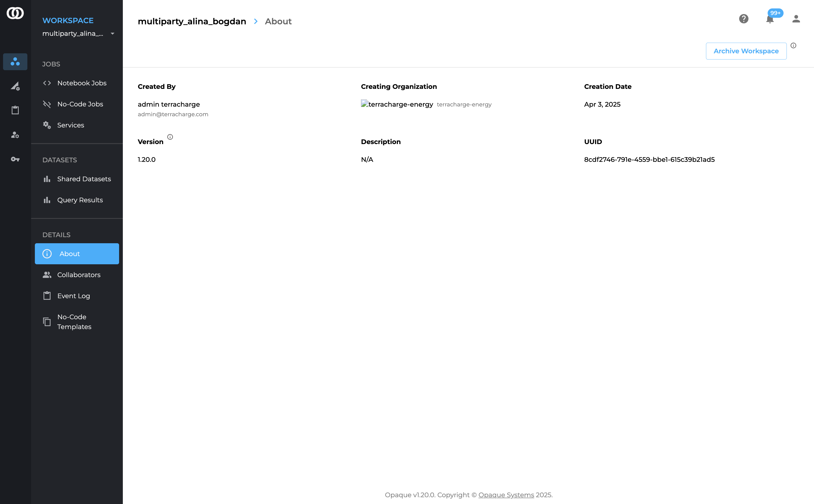Open No-Code Jobs
This screenshot has width=814, height=504.
point(77,104)
